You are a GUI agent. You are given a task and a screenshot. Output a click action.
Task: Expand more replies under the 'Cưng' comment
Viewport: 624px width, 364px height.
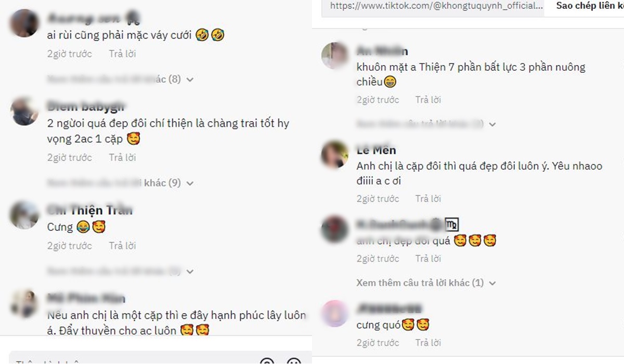point(121,271)
